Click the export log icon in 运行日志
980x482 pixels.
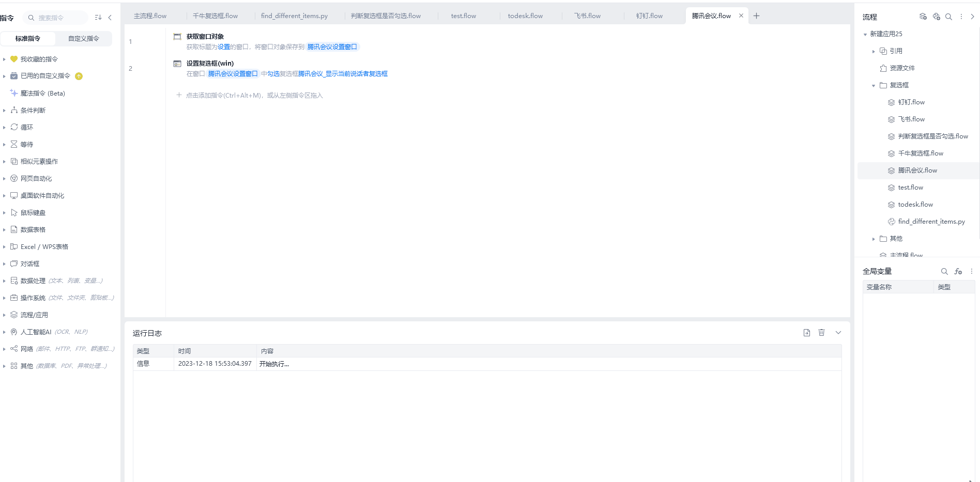pos(807,333)
